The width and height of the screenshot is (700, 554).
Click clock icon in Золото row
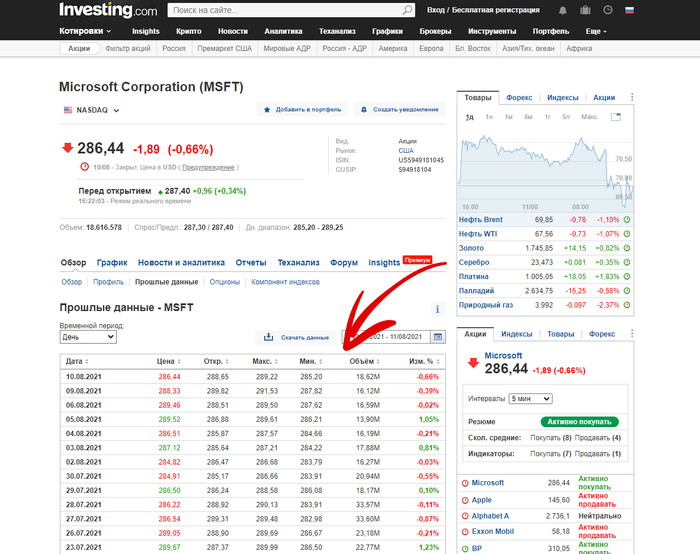click(627, 248)
